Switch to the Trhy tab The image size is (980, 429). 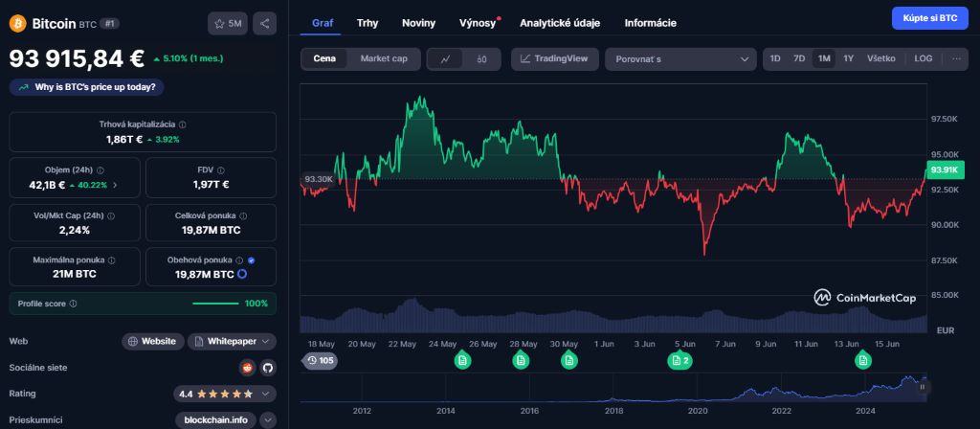tap(367, 22)
